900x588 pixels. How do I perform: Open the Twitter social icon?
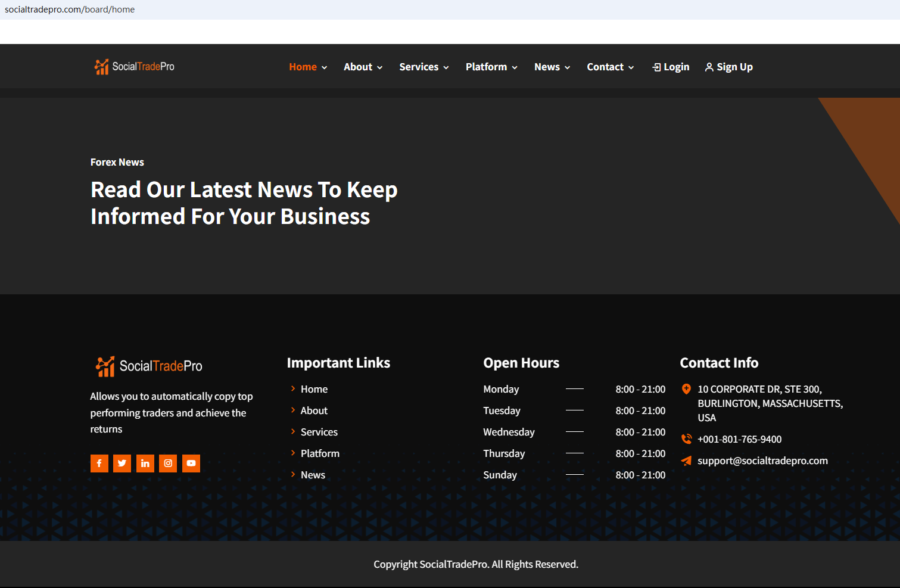click(122, 463)
